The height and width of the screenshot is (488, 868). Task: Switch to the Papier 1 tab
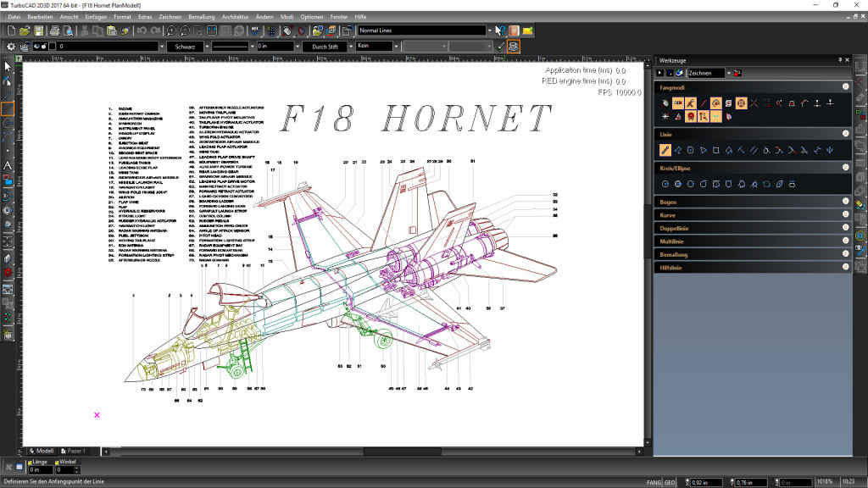[x=75, y=451]
